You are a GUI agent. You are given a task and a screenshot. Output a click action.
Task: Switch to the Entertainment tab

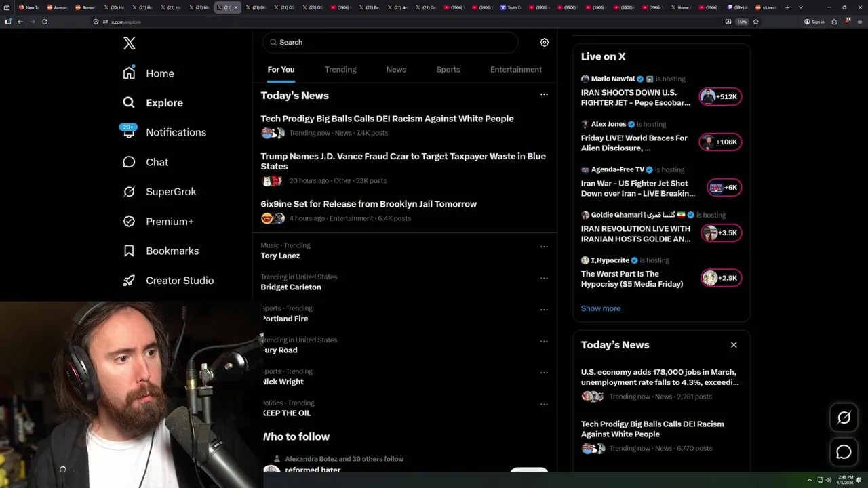pyautogui.click(x=516, y=69)
